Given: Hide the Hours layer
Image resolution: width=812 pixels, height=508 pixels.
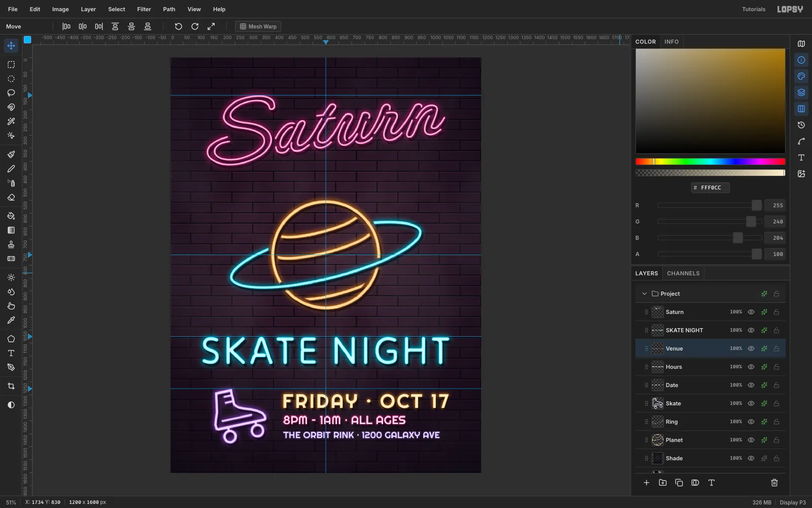Looking at the screenshot, I should point(751,367).
